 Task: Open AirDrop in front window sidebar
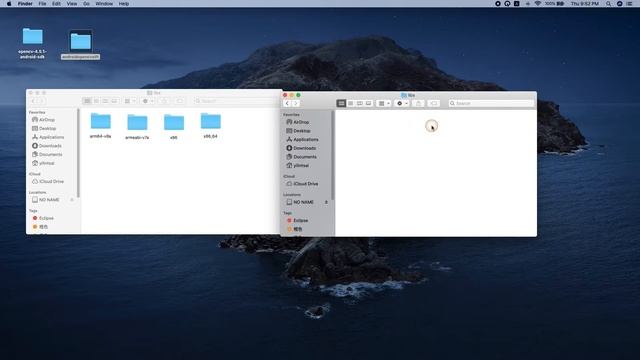301,122
